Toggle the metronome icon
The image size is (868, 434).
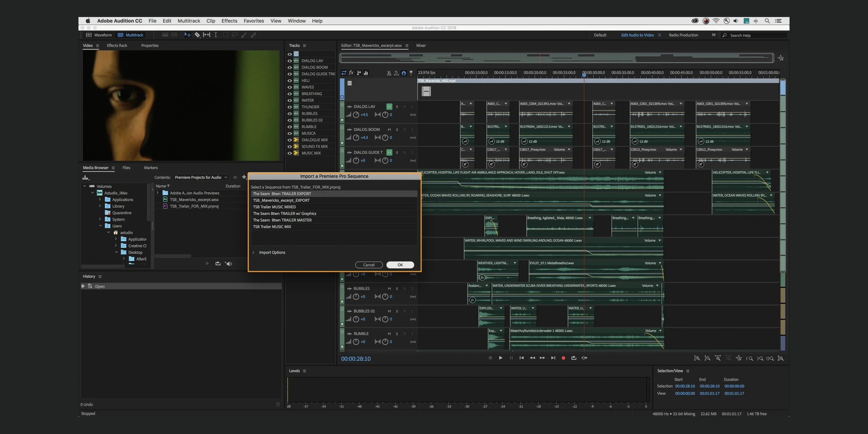click(389, 73)
